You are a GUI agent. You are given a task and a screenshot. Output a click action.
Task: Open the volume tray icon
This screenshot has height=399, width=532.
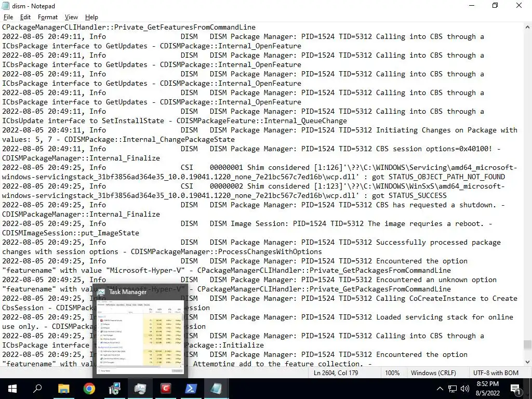[x=465, y=389]
